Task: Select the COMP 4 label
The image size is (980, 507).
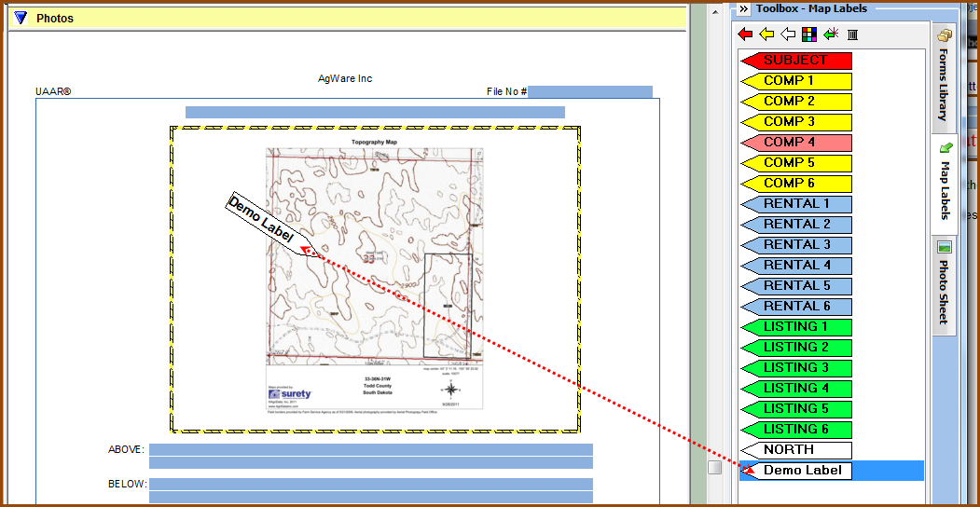Action: [795, 143]
